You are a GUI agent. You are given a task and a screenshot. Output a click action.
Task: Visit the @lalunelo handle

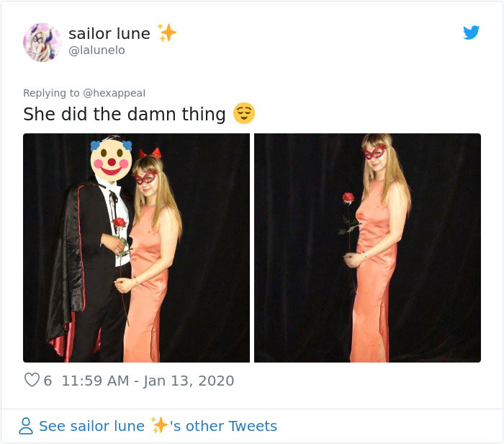[96, 50]
